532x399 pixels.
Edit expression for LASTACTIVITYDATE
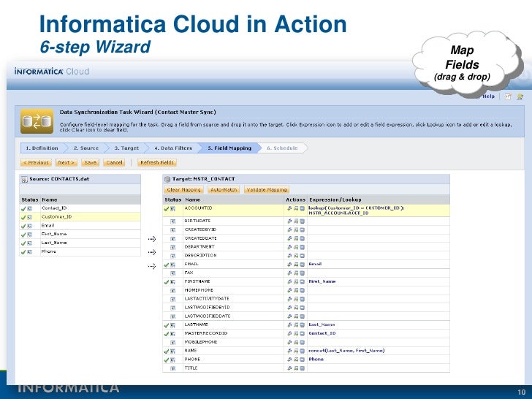(289, 299)
